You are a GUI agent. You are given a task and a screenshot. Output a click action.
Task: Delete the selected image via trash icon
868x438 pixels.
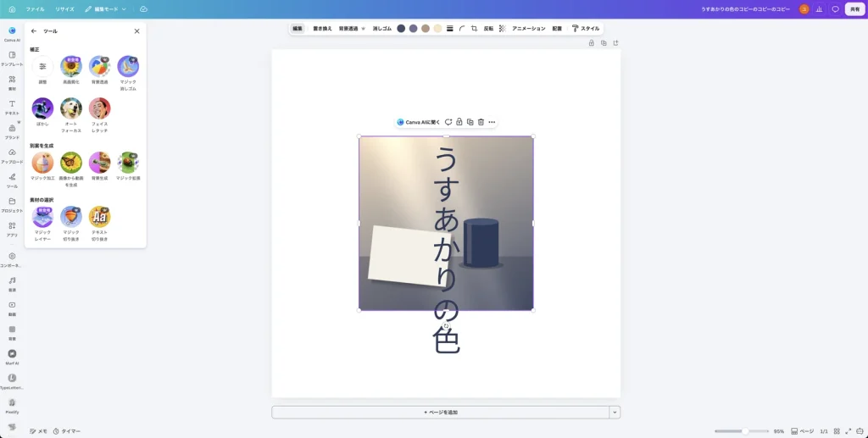tap(481, 122)
